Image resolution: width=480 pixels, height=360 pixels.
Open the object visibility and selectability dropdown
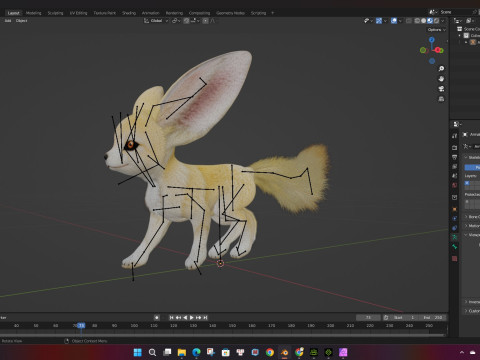coord(369,21)
